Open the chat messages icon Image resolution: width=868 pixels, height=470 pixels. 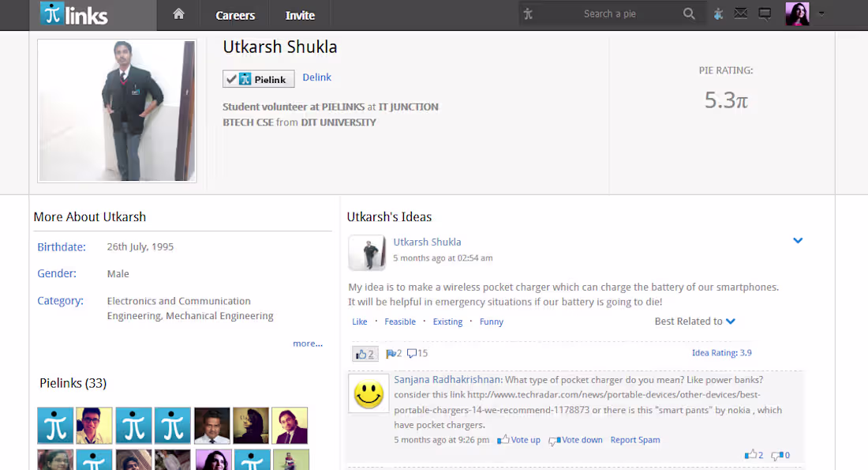(764, 13)
